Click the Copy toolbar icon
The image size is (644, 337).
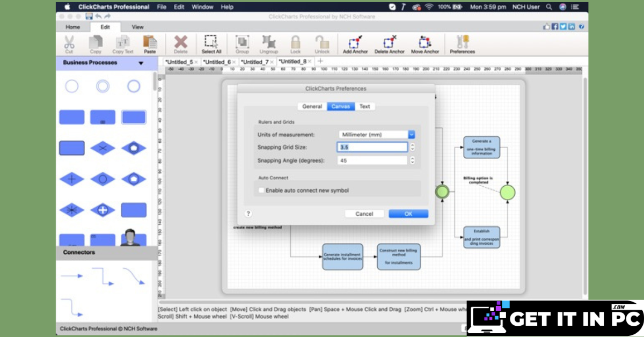tap(96, 42)
